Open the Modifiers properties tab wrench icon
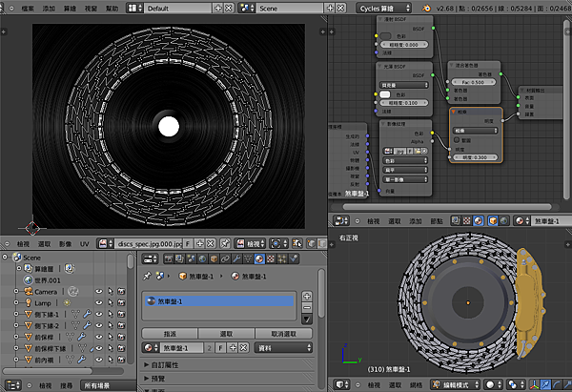This screenshot has width=572, height=392. click(236, 258)
